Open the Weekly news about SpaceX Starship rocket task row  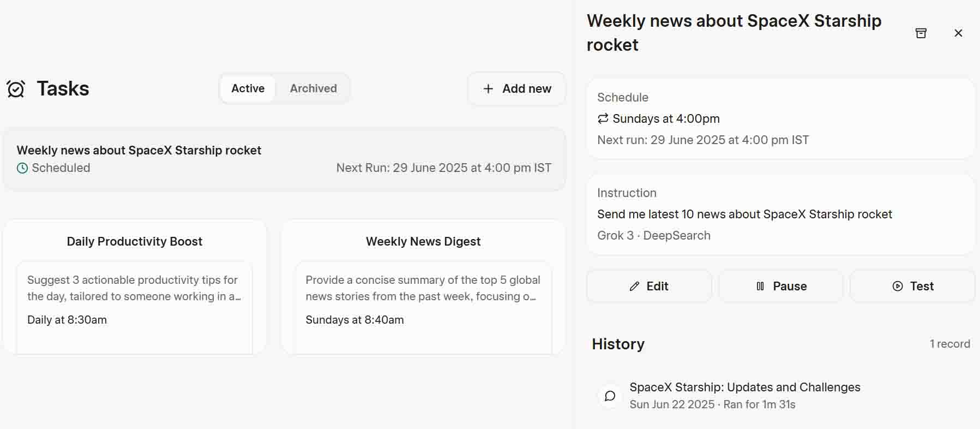point(284,159)
